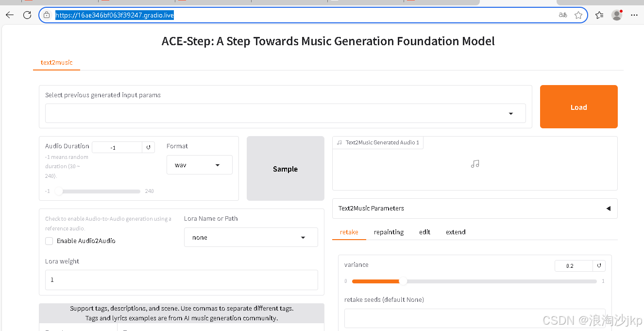The height and width of the screenshot is (331, 644).
Task: Expand the Lora Name or Path dropdown
Action: tap(303, 238)
